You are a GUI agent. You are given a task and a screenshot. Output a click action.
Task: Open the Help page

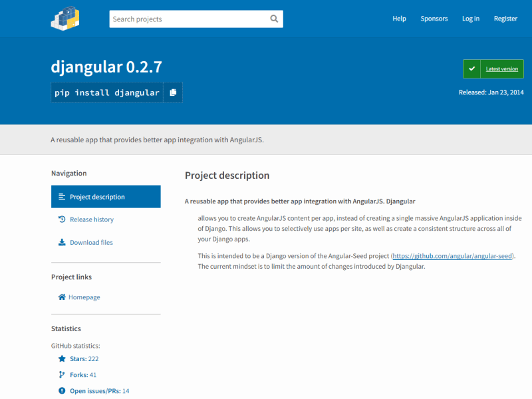400,19
